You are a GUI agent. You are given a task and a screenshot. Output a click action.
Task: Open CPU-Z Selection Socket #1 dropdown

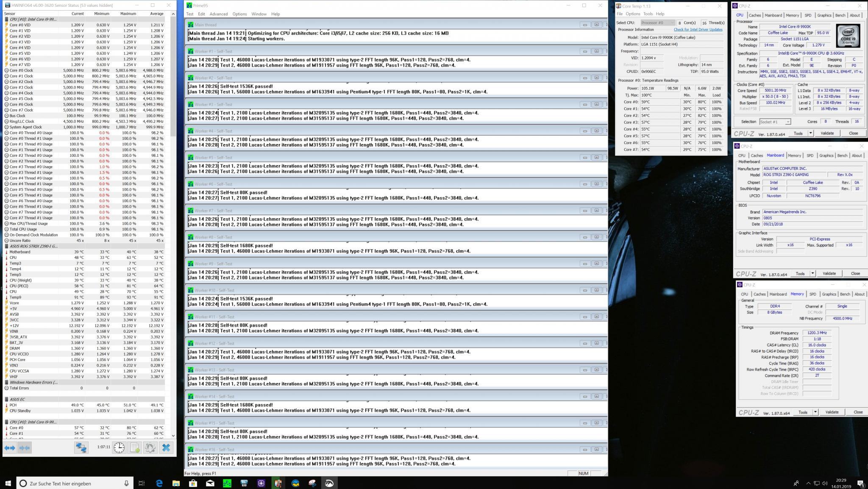click(775, 122)
